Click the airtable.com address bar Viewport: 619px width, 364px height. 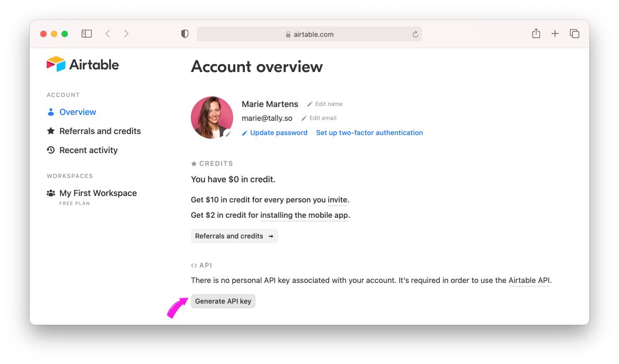[x=309, y=34]
